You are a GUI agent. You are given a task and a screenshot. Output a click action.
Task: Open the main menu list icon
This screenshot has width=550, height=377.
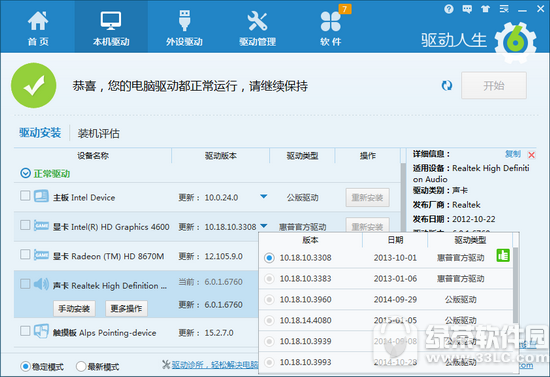(504, 9)
